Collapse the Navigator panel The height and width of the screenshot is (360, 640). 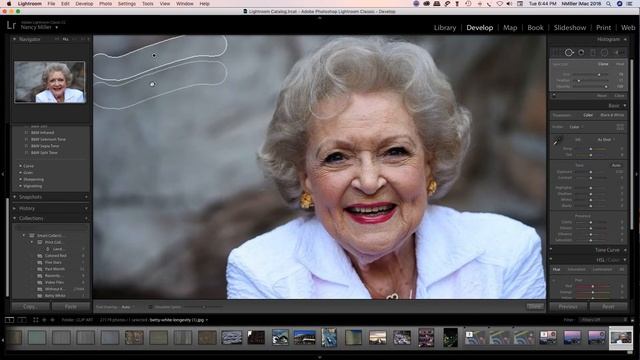(x=15, y=39)
